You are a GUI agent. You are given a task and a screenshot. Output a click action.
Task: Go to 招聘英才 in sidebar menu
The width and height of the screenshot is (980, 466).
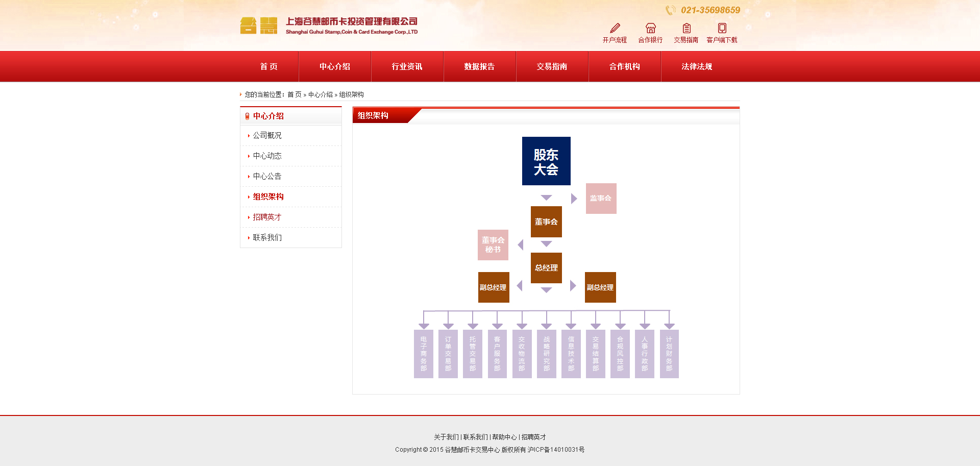coord(267,217)
